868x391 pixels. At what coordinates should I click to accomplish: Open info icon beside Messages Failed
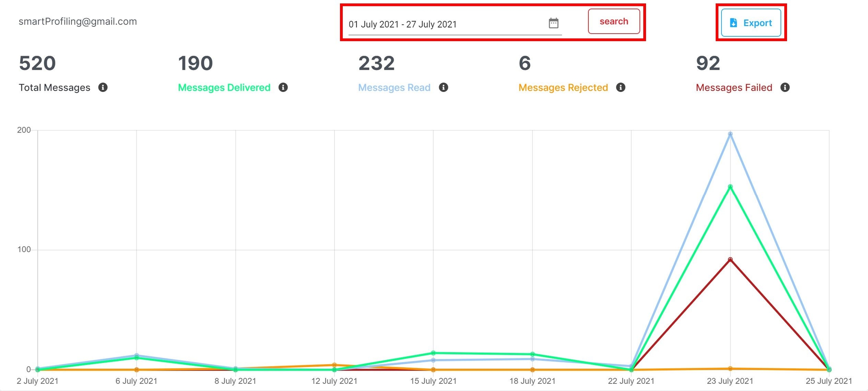click(x=785, y=87)
